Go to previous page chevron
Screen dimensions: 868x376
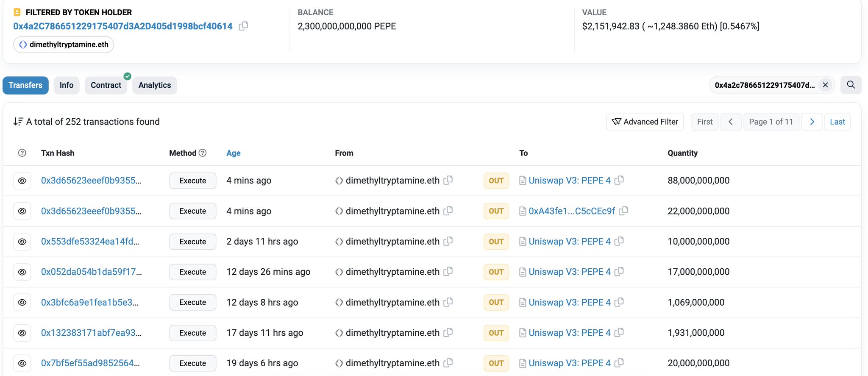pyautogui.click(x=731, y=122)
